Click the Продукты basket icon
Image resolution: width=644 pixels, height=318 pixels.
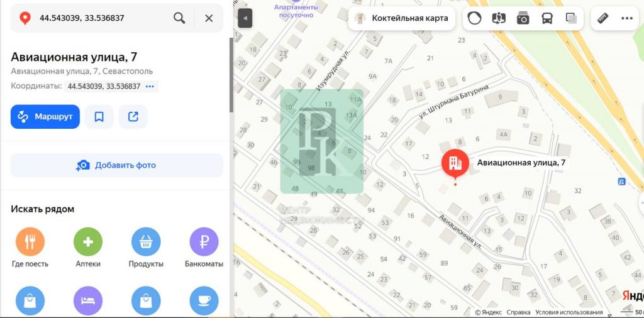tap(146, 242)
